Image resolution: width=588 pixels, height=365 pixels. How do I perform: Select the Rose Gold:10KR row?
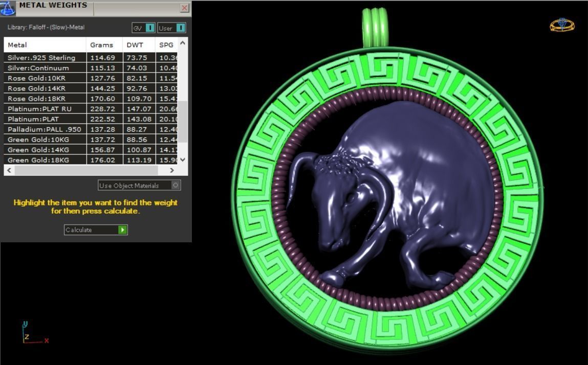coord(91,78)
